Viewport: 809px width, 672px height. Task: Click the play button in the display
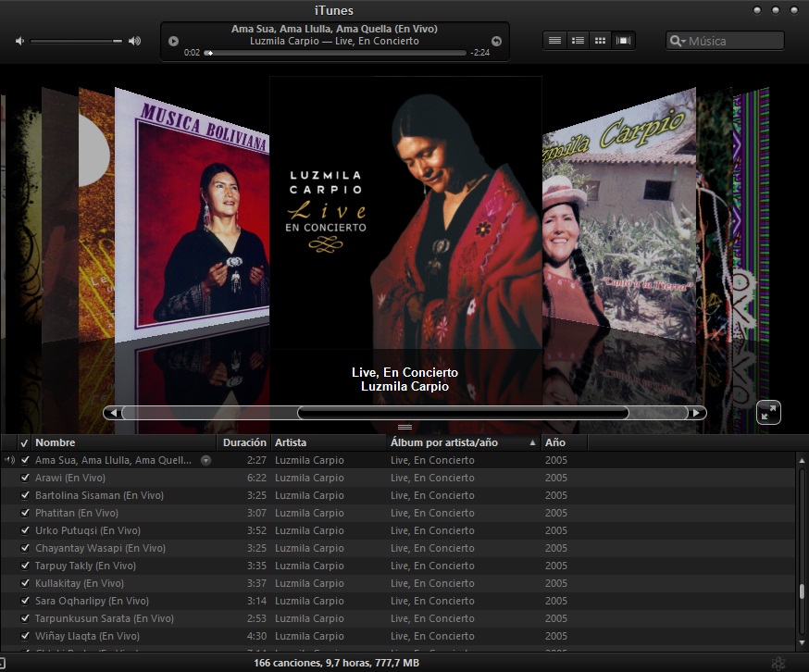(173, 42)
